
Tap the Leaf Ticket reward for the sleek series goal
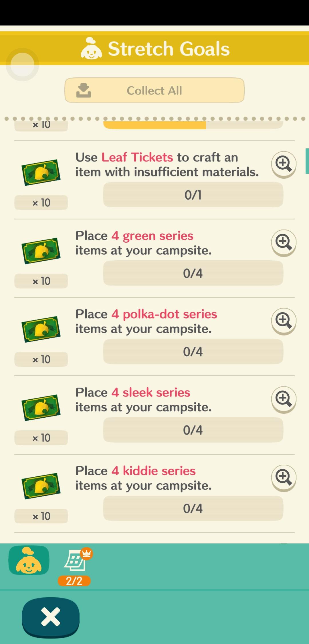pos(41,407)
